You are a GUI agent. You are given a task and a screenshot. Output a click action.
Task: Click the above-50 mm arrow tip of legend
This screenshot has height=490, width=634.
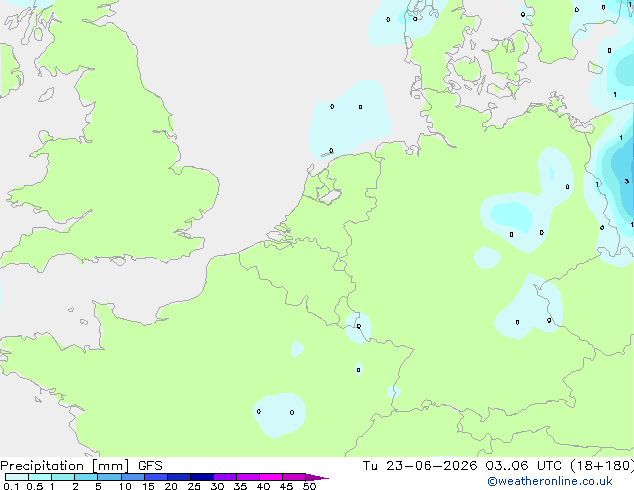point(317,477)
